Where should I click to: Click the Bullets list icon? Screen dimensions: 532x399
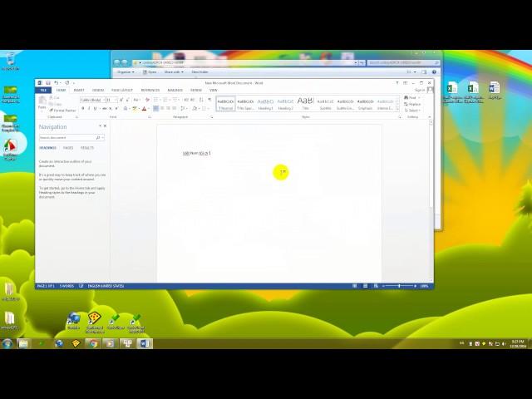click(x=155, y=100)
